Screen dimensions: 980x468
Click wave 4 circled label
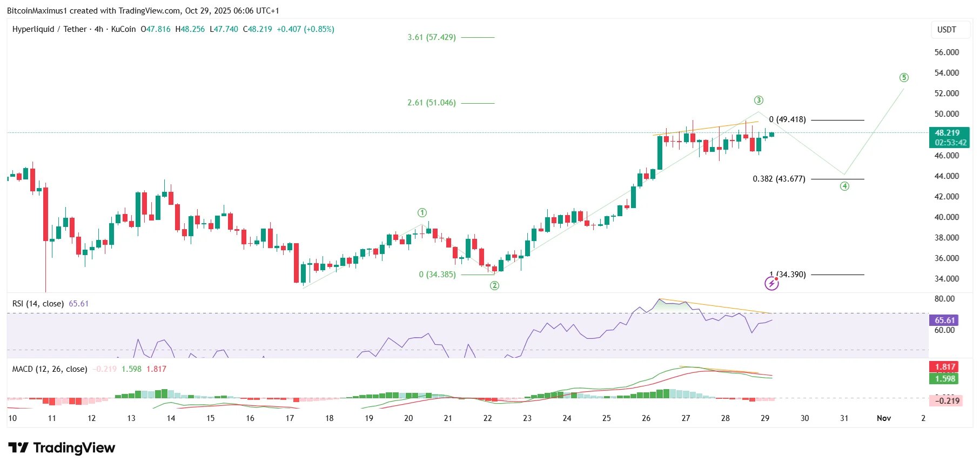844,186
